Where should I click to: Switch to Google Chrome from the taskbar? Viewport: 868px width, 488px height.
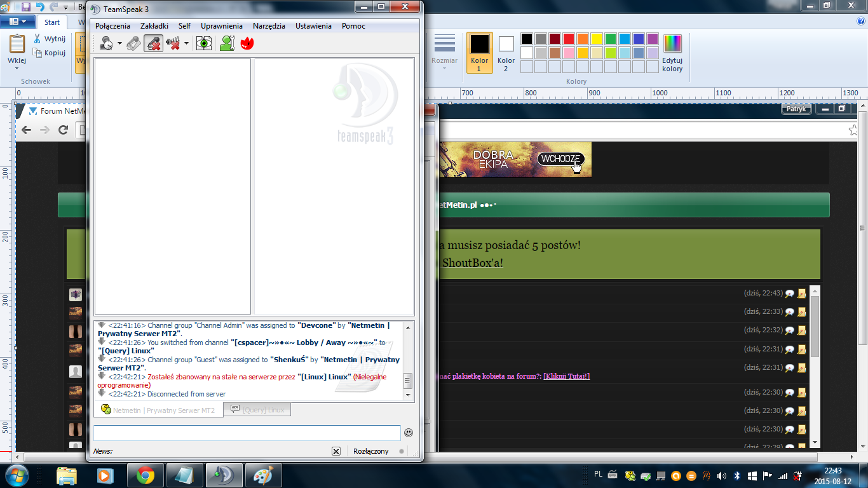[x=146, y=475]
